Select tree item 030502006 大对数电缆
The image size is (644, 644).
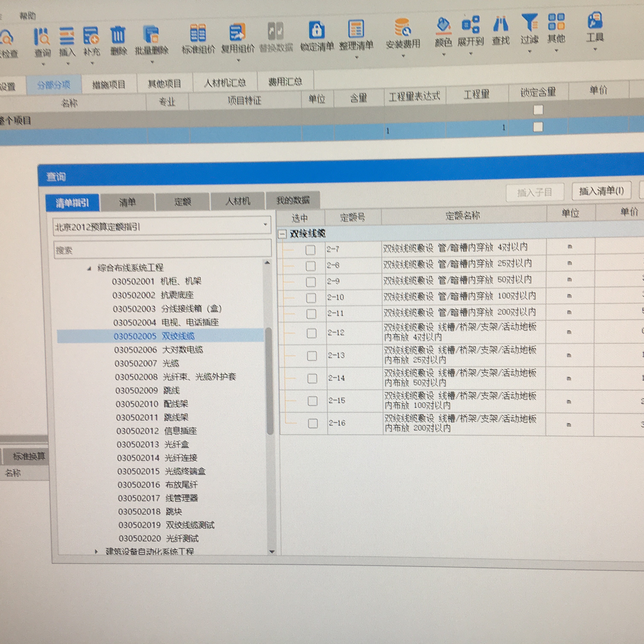[x=158, y=349]
